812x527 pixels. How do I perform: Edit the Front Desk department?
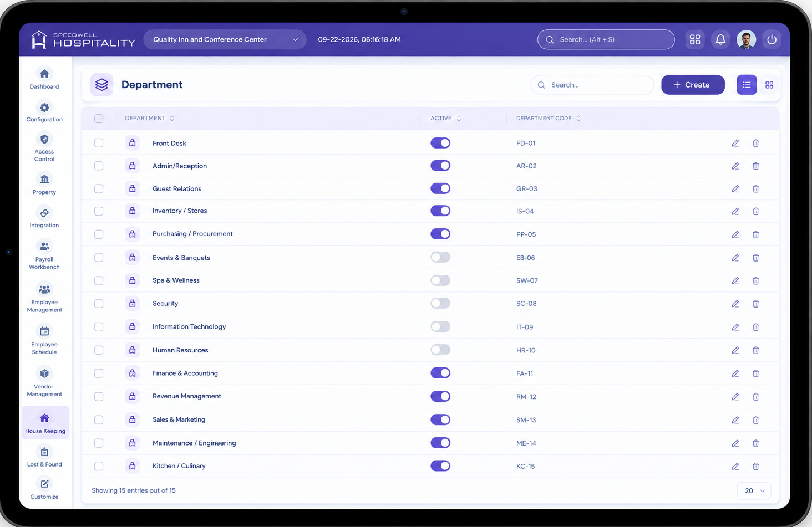tap(735, 143)
